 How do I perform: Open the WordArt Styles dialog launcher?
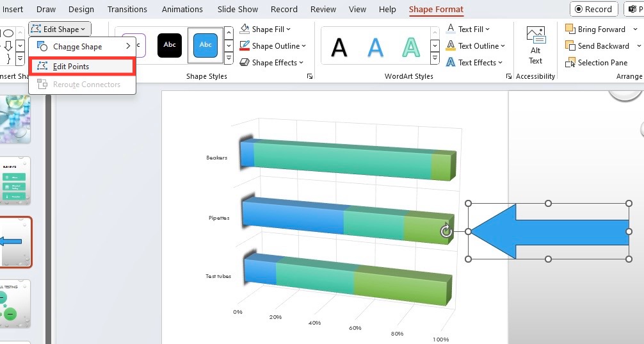click(x=509, y=76)
